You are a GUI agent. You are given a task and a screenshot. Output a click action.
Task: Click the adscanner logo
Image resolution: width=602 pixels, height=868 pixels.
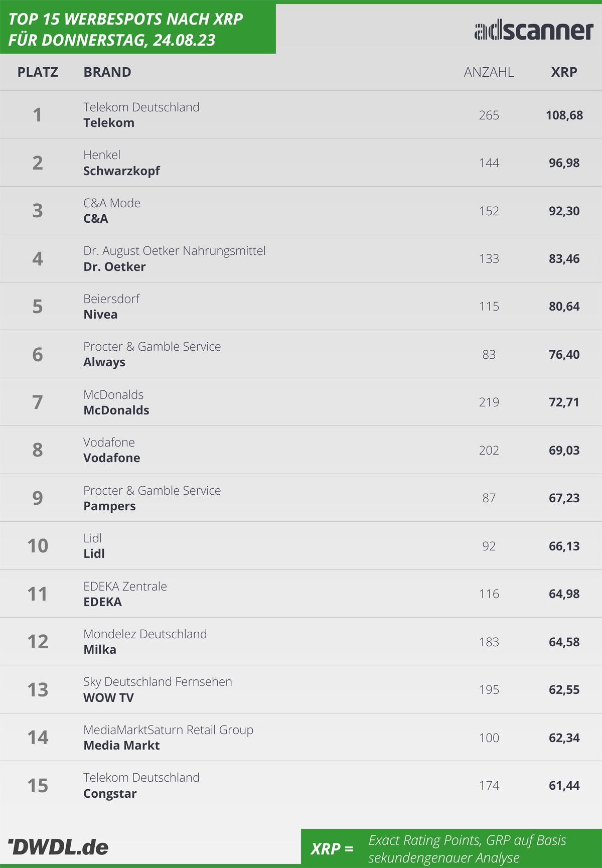tap(534, 31)
